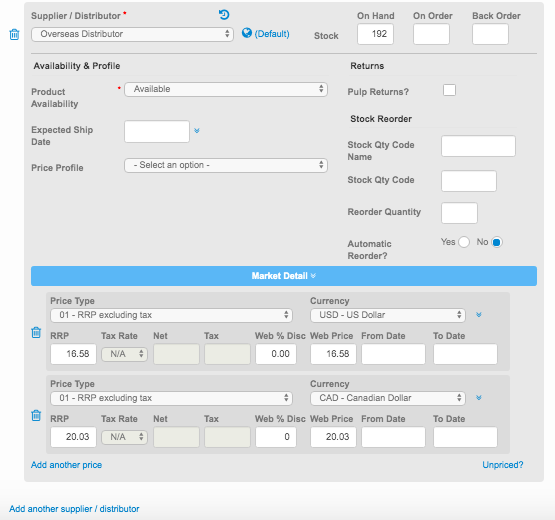Viewport: 555px width, 520px height.
Task: Click the On Hand stock field
Action: coord(375,34)
